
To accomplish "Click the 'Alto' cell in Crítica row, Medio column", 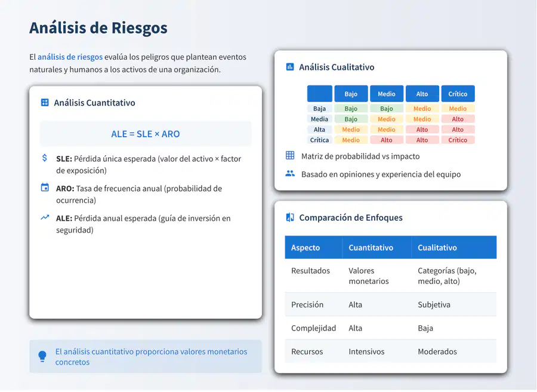I will [x=387, y=140].
